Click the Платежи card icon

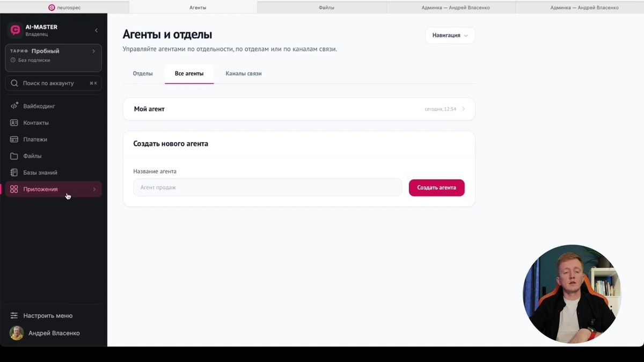click(x=14, y=139)
